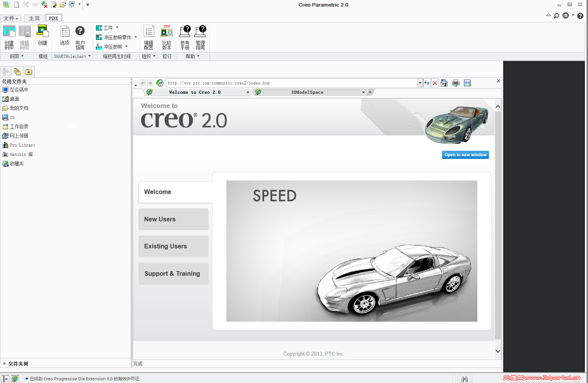The height and width of the screenshot is (383, 588).
Task: Open the URL address history dropdown
Action: click(420, 83)
